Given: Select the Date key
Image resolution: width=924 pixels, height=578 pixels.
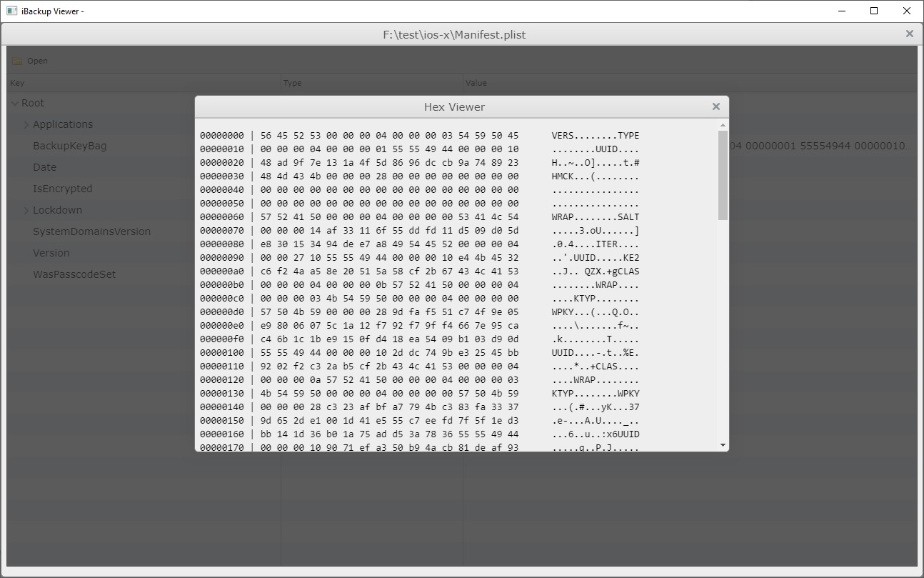Looking at the screenshot, I should pyautogui.click(x=45, y=167).
